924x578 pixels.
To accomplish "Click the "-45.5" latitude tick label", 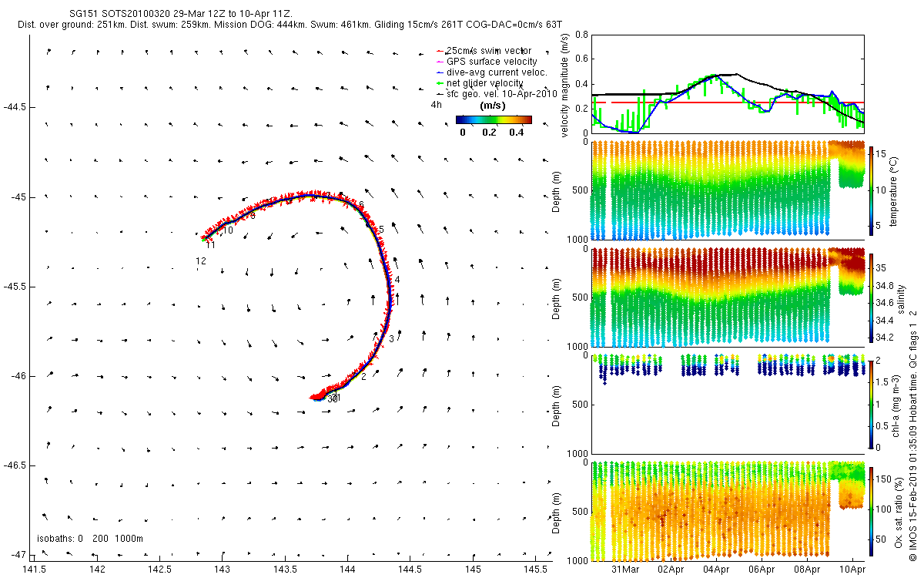I will click(x=15, y=286).
